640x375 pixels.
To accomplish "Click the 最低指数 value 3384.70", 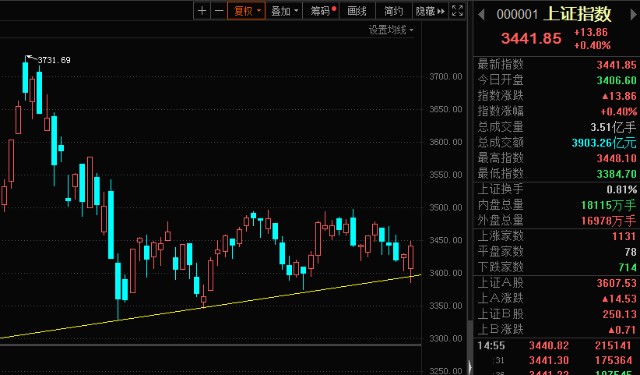I will tap(616, 174).
